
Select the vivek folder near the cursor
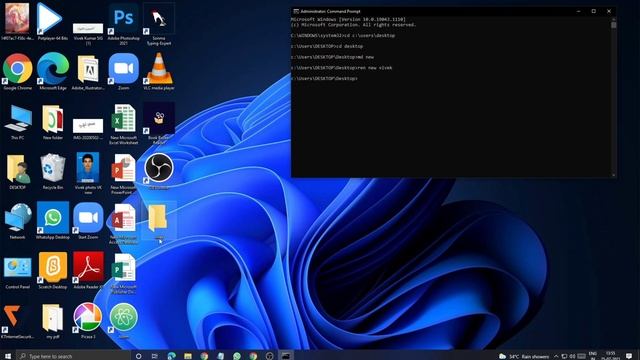click(x=158, y=220)
